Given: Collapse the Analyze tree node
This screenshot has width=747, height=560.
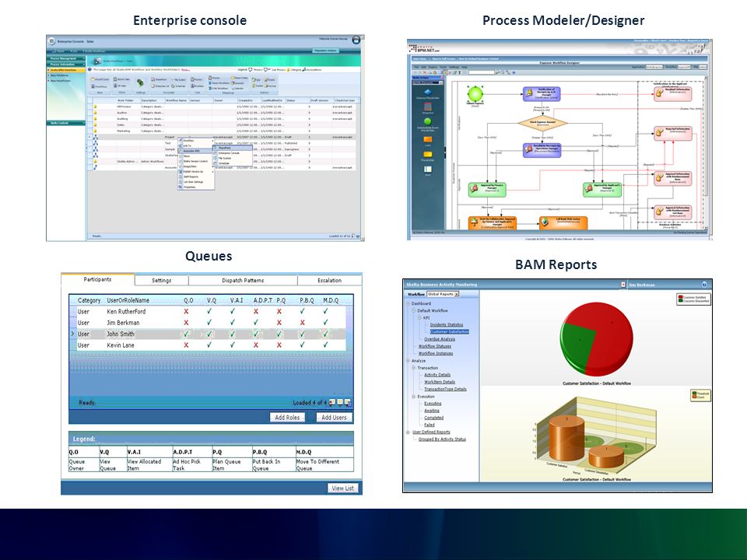Looking at the screenshot, I should [x=409, y=360].
